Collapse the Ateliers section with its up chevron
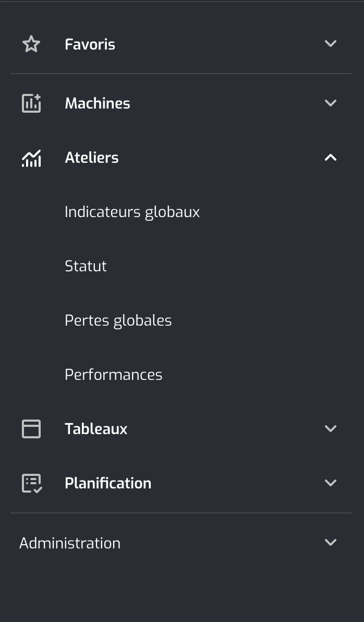Image resolution: width=364 pixels, height=622 pixels. pyautogui.click(x=330, y=158)
